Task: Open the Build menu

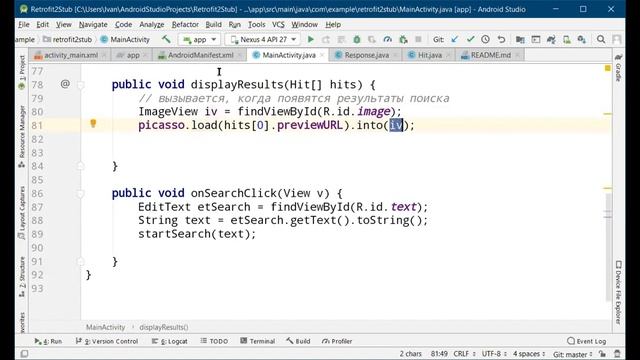Action: [x=213, y=24]
